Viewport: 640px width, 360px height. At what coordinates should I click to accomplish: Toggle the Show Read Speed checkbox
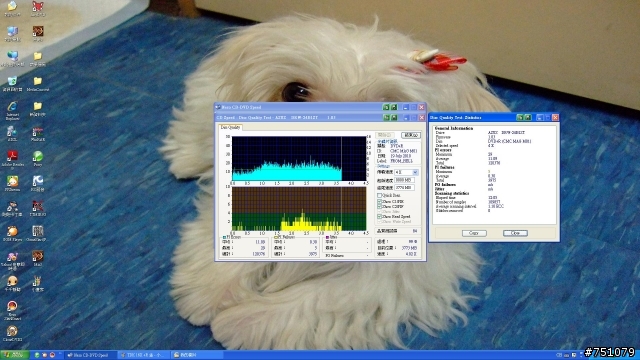[380, 217]
